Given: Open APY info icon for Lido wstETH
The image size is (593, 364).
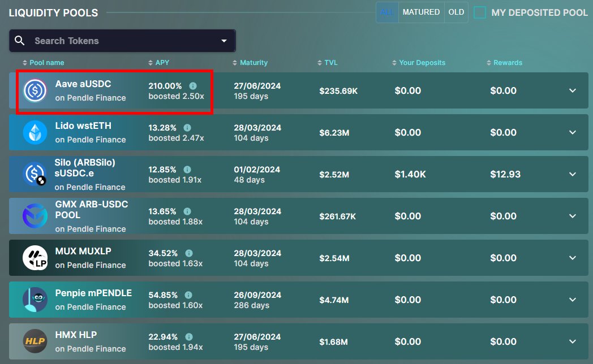Looking at the screenshot, I should [187, 128].
